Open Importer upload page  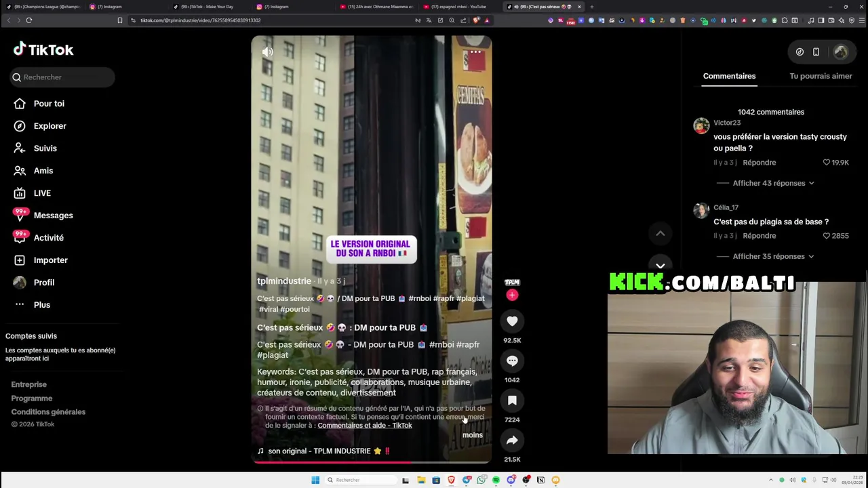41,260
